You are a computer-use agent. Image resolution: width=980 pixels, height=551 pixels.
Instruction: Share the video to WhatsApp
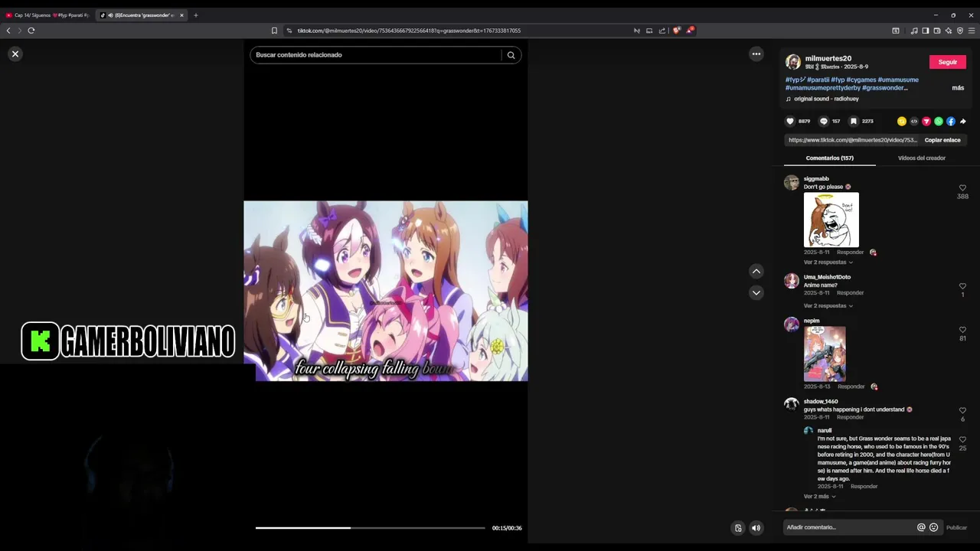tap(939, 121)
